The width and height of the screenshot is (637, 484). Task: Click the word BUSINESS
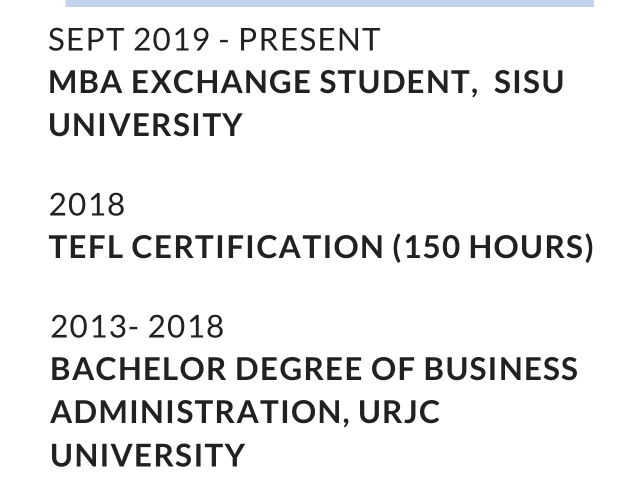click(x=500, y=369)
